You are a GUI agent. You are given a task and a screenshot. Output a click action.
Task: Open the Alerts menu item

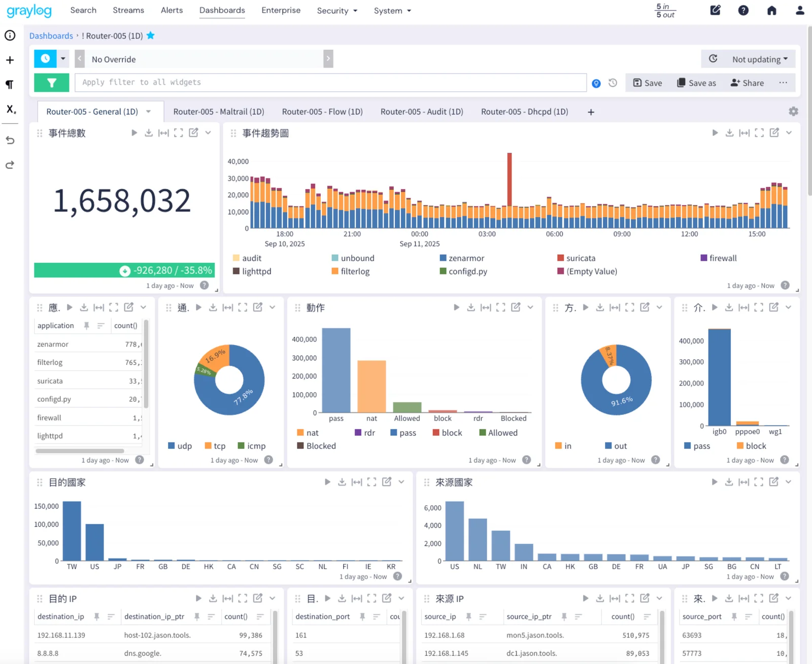pyautogui.click(x=172, y=10)
